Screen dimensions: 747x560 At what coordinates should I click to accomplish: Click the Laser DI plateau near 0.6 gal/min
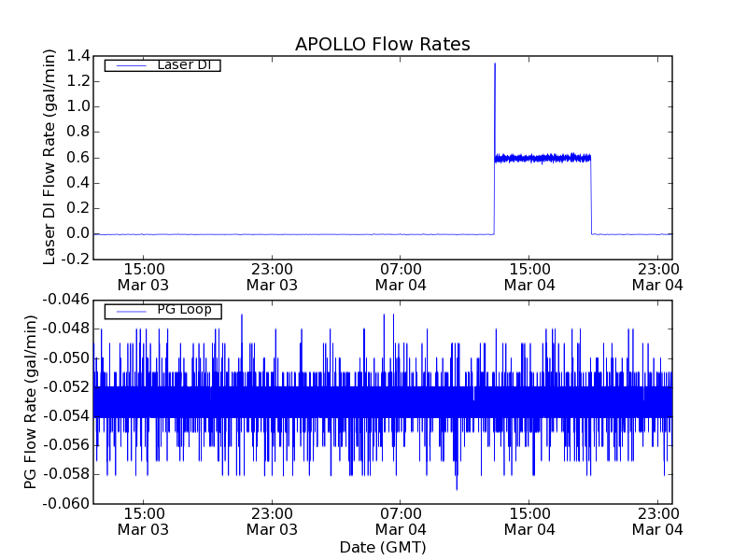pyautogui.click(x=543, y=158)
